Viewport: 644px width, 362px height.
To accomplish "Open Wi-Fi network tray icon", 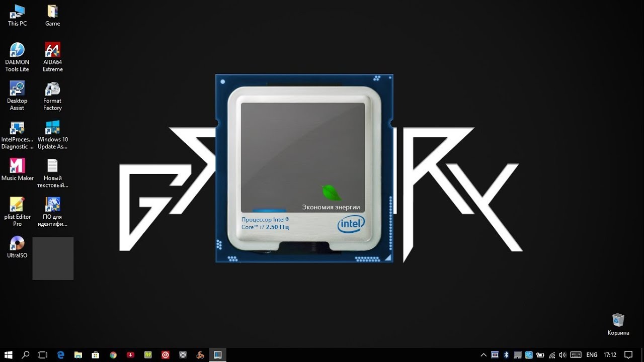I will (x=552, y=355).
